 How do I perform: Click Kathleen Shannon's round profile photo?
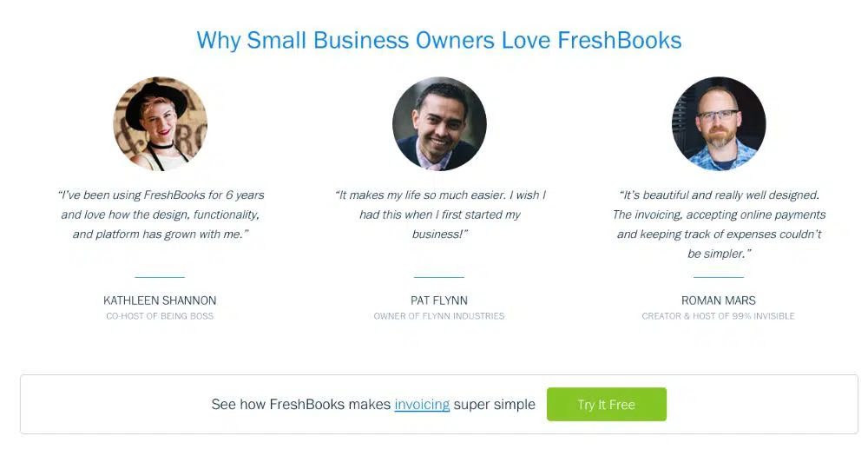(x=161, y=123)
